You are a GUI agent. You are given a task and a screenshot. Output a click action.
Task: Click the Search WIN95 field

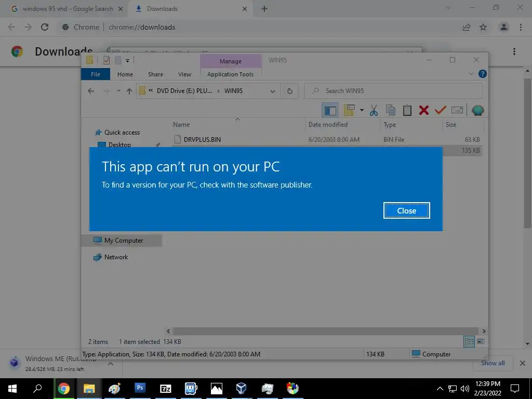pyautogui.click(x=394, y=91)
